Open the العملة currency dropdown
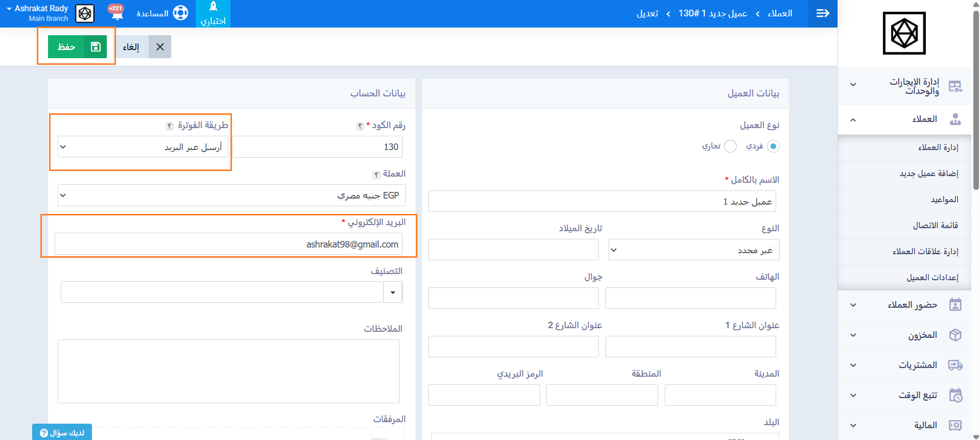Viewport: 980px width, 440px height. tap(231, 195)
